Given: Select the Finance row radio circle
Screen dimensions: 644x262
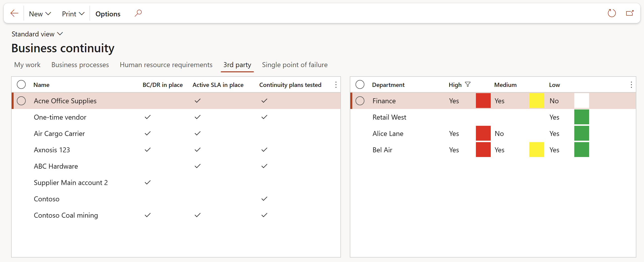Looking at the screenshot, I should [x=360, y=101].
